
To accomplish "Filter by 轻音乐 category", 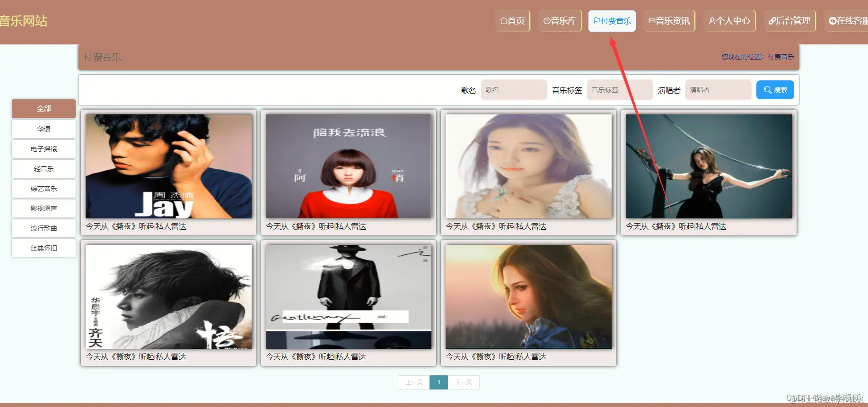I will (x=44, y=169).
